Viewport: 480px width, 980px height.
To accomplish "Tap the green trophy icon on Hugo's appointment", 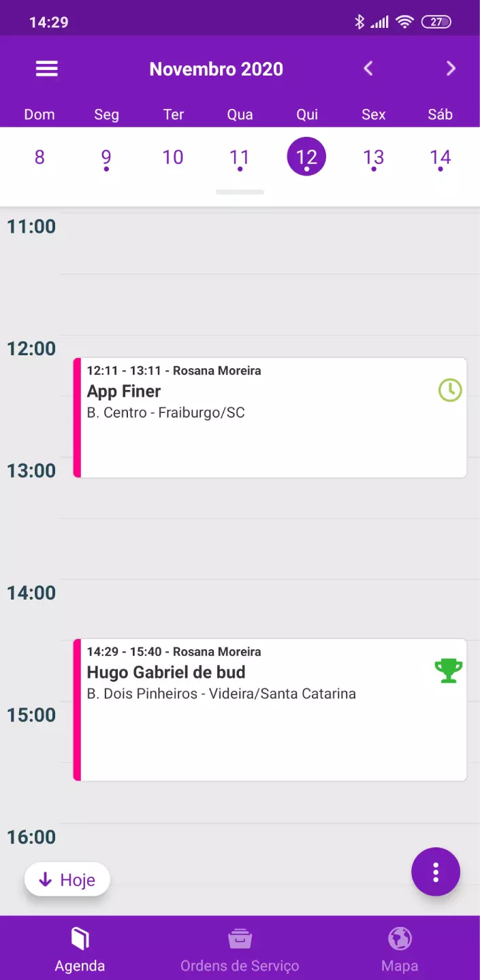I will click(x=449, y=671).
